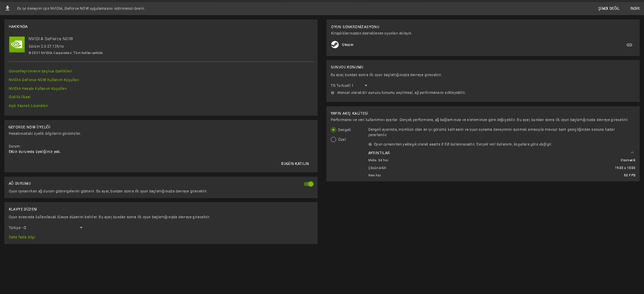Click the Kare hızı label

[x=374, y=175]
